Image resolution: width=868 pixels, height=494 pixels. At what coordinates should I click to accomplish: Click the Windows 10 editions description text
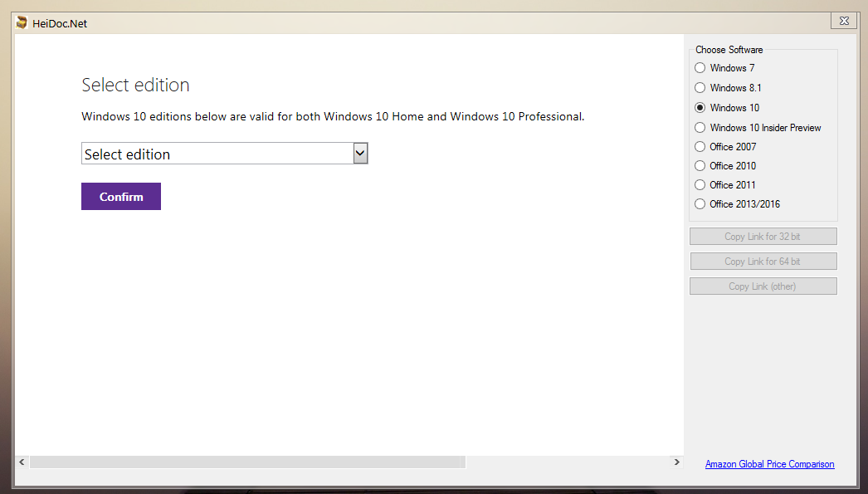333,117
